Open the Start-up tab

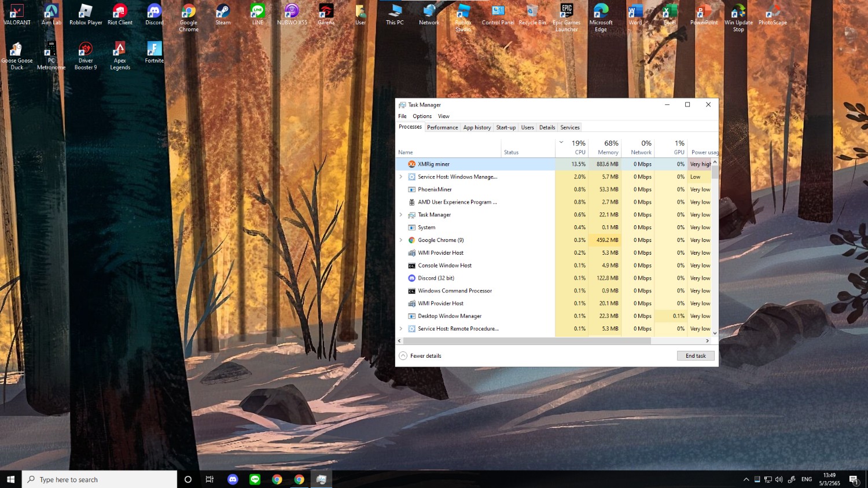[506, 127]
